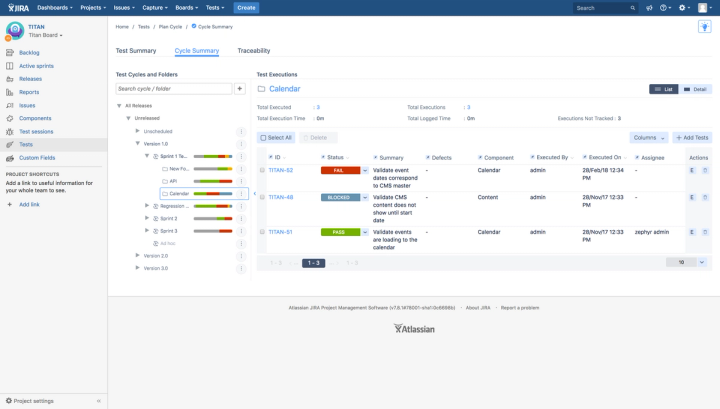Collapse the sidebar with double chevron
720x409 pixels.
(99, 401)
